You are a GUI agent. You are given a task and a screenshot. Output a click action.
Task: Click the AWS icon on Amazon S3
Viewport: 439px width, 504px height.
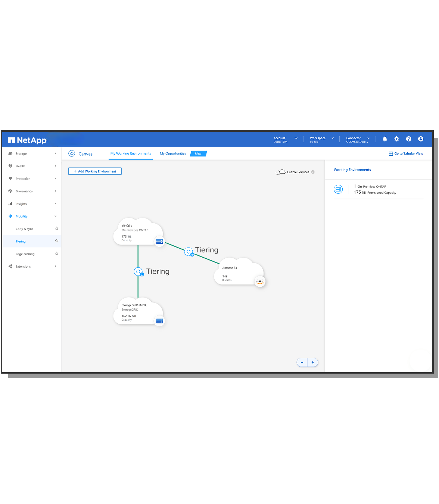coord(260,281)
